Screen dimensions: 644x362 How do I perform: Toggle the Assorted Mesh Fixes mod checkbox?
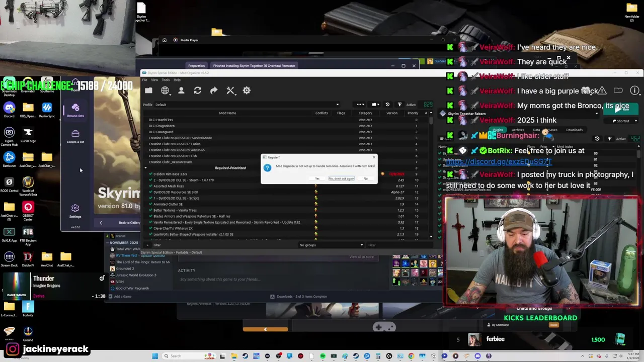point(150,186)
